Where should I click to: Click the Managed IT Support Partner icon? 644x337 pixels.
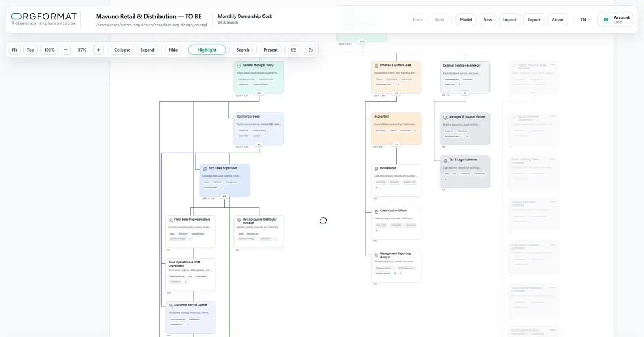point(445,117)
